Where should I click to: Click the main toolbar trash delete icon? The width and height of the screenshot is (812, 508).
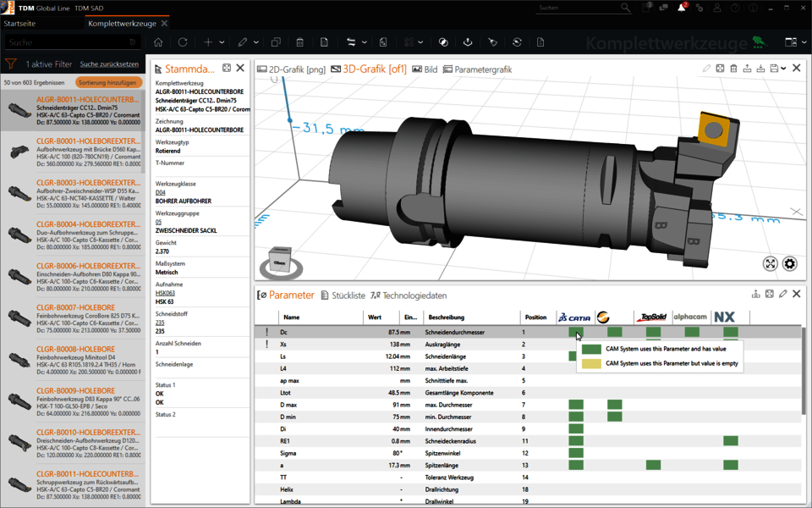(299, 42)
